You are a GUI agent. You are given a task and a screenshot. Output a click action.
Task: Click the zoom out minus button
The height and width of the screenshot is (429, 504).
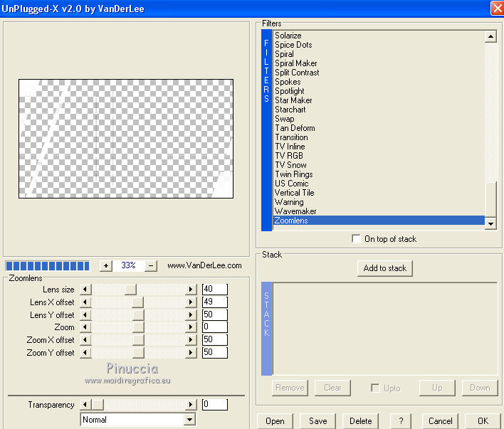pos(150,265)
